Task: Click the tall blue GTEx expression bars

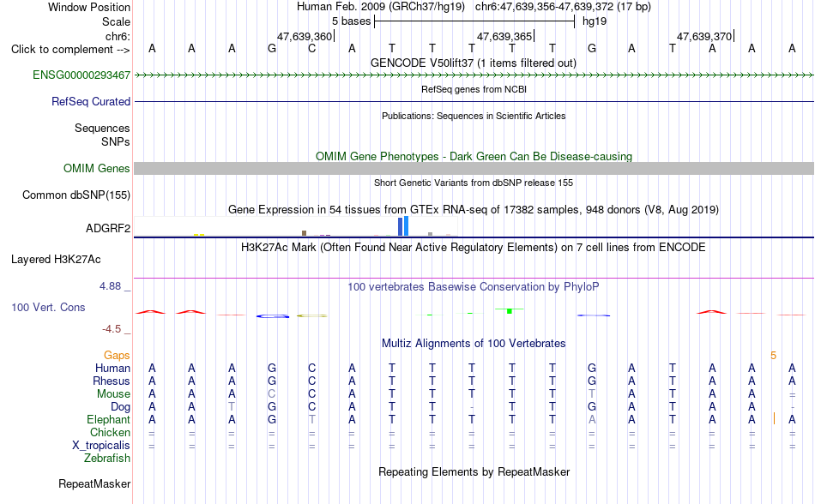Action: pyautogui.click(x=403, y=226)
